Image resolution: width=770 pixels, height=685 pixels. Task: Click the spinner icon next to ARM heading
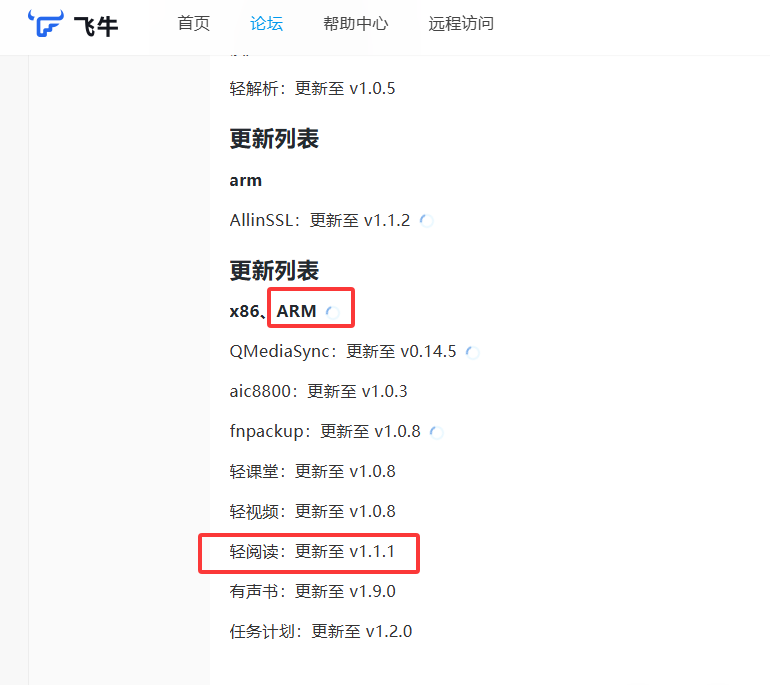(x=333, y=312)
